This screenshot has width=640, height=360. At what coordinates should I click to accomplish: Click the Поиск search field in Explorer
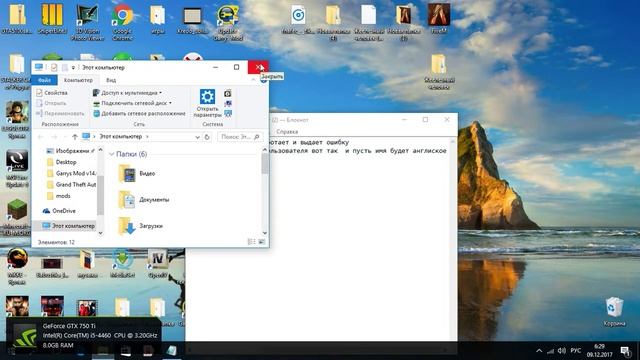[240, 137]
